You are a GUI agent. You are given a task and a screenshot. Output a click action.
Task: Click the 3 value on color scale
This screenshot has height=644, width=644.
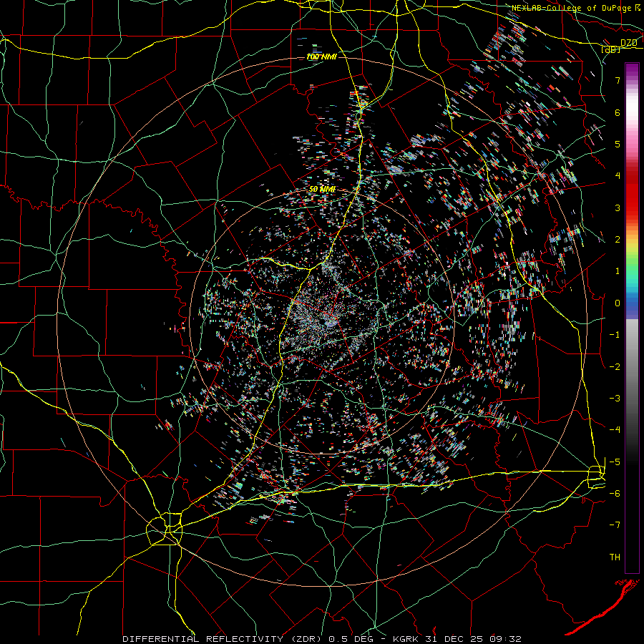(x=618, y=208)
